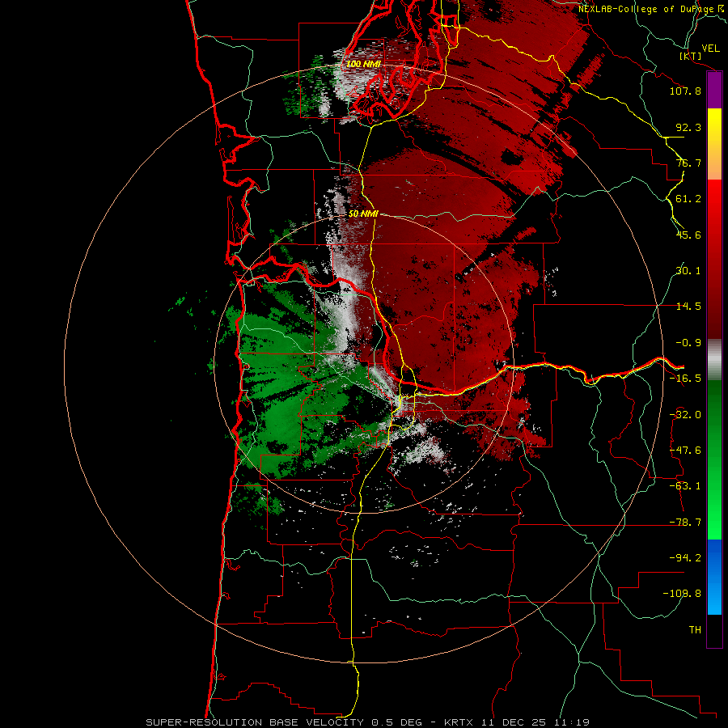Click the 76.7 legend value

coord(688,163)
